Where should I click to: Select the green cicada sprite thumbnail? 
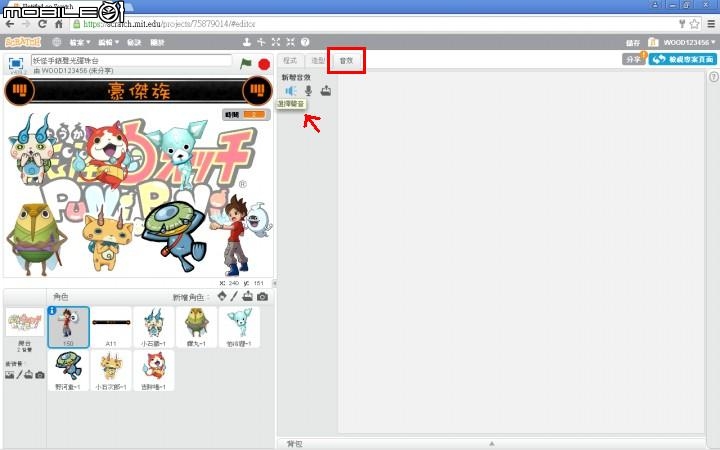197,327
